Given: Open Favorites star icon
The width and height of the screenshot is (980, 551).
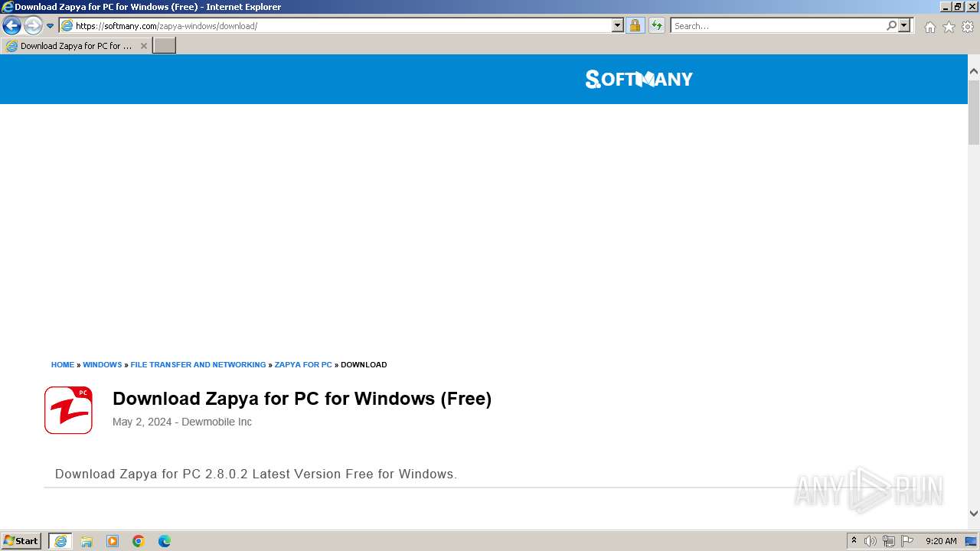Looking at the screenshot, I should click(x=949, y=27).
